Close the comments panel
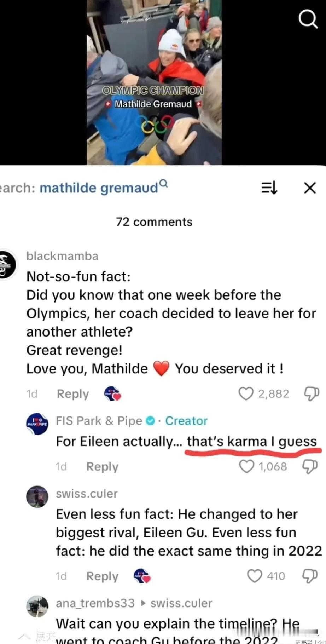The height and width of the screenshot is (644, 326). [x=310, y=188]
